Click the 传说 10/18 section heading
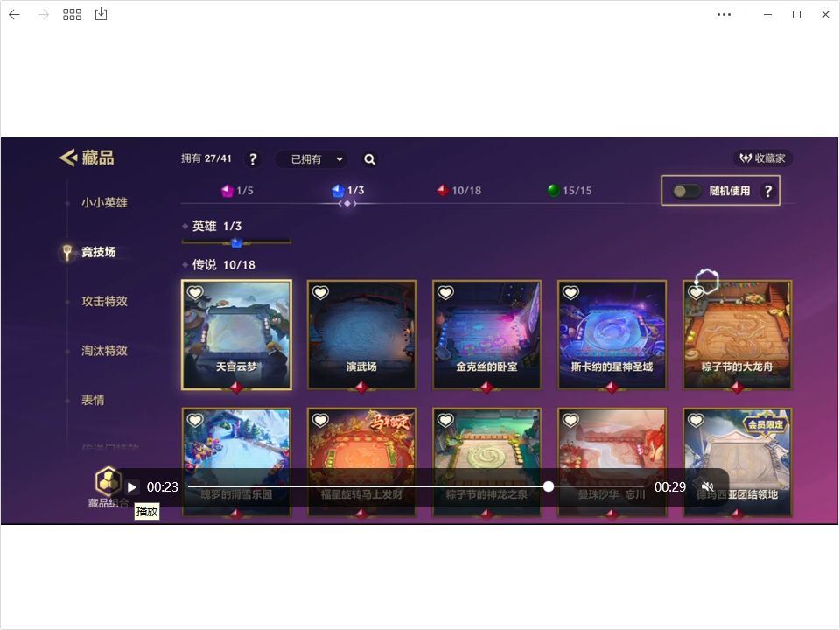 pyautogui.click(x=223, y=264)
